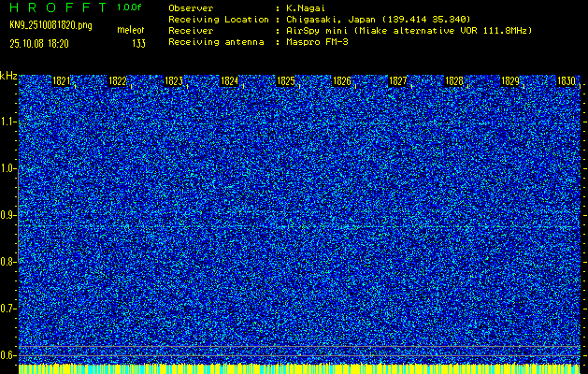This screenshot has height=374, width=588.
Task: Click the 0.7 frequency axis label
Action: (8, 309)
